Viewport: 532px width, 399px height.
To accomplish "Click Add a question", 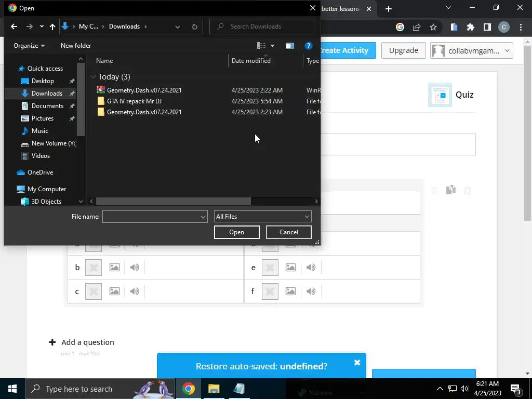I will tap(82, 342).
